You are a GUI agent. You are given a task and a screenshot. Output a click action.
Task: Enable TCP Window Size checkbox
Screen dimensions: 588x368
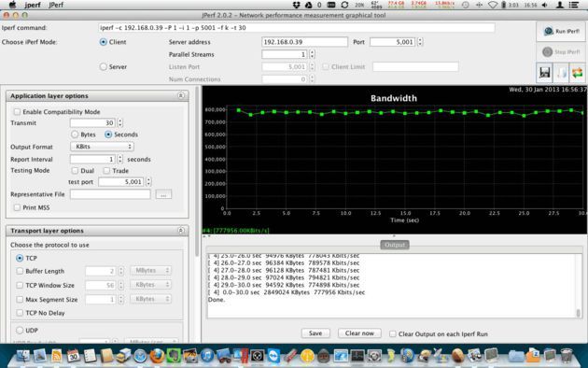(x=20, y=285)
